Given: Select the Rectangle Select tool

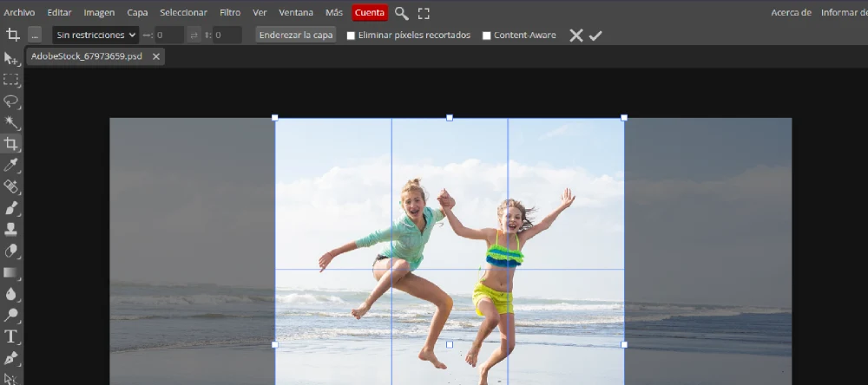Looking at the screenshot, I should point(11,80).
